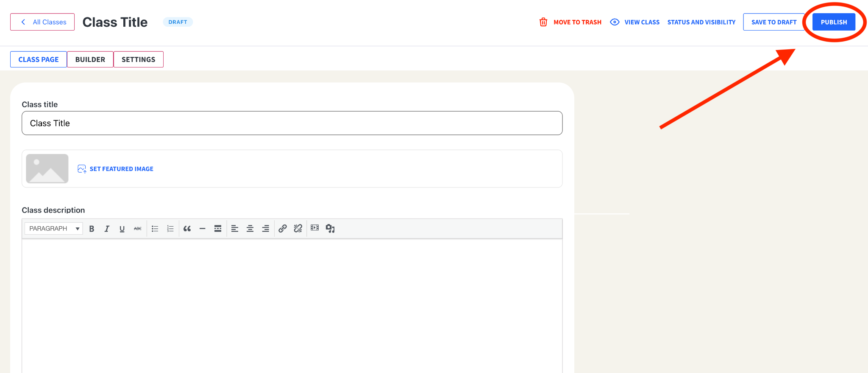Click the Class title input field
This screenshot has height=373, width=868.
tap(292, 123)
